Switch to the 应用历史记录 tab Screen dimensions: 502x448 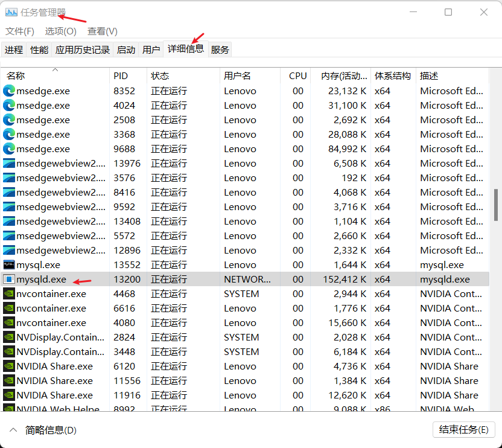pos(83,50)
